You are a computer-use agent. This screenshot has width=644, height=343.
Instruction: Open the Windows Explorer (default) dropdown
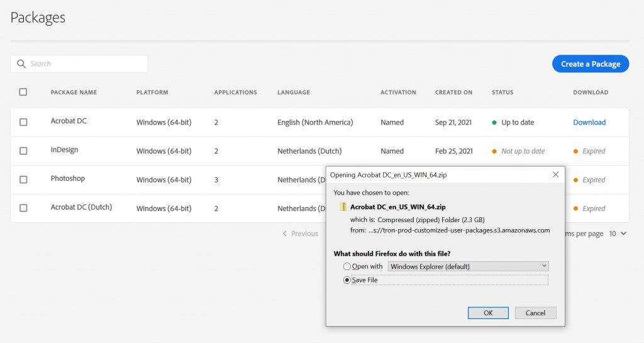468,266
